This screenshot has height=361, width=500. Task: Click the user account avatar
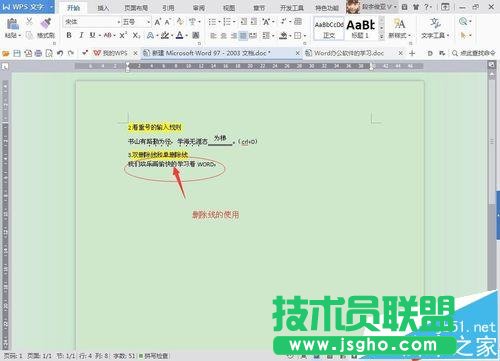(353, 7)
